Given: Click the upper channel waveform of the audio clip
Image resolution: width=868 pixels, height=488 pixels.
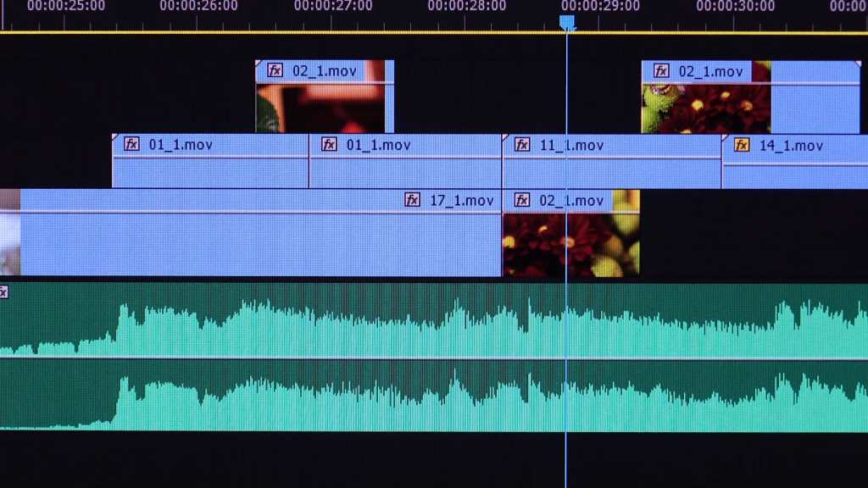Looking at the screenshot, I should [x=424, y=326].
